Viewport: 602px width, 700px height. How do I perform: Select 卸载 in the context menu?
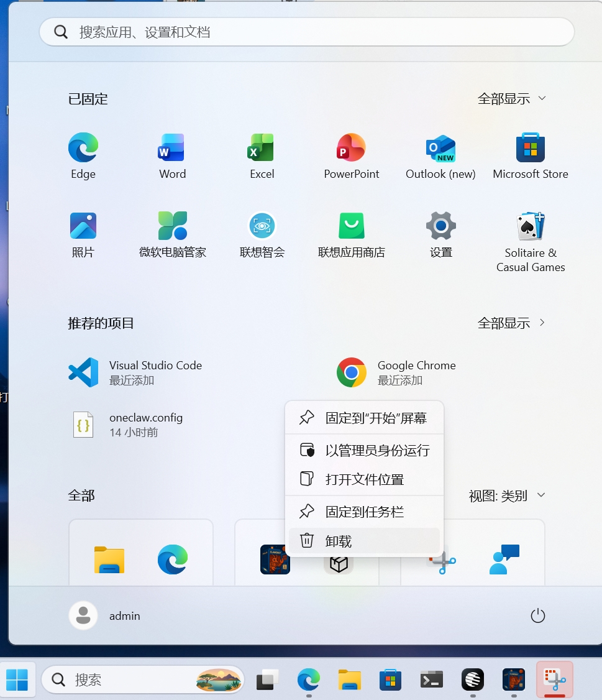[x=364, y=540]
